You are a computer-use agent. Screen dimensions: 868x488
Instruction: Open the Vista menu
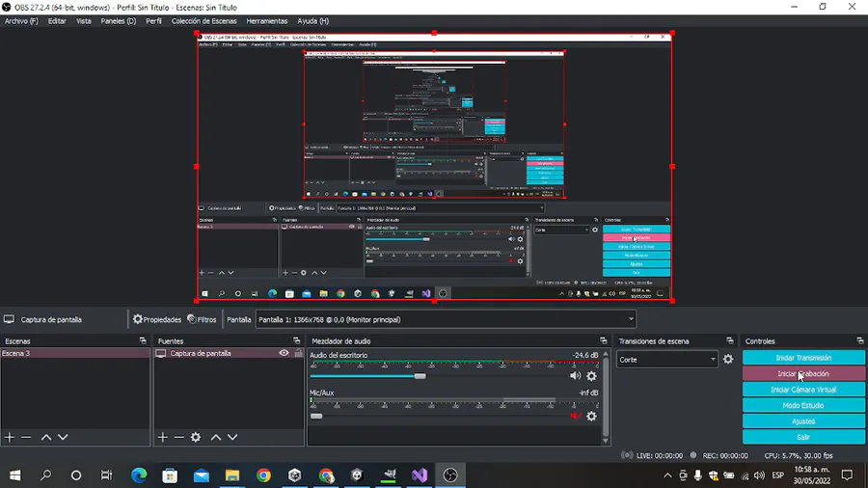[84, 21]
